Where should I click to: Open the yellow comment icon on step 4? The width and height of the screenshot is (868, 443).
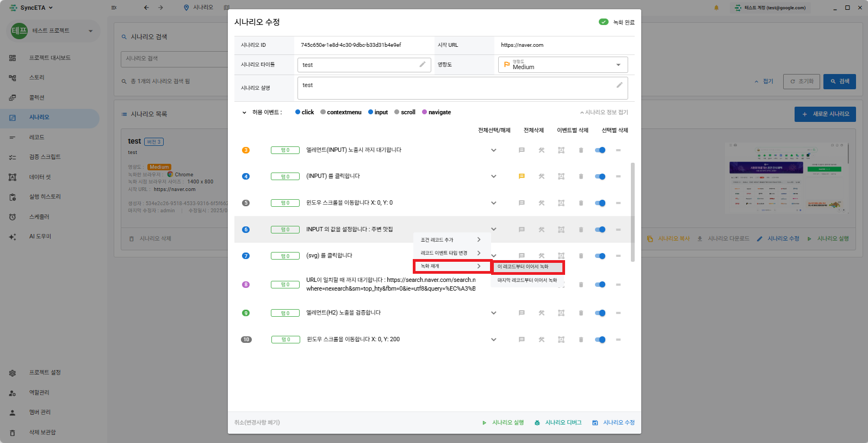(x=522, y=176)
